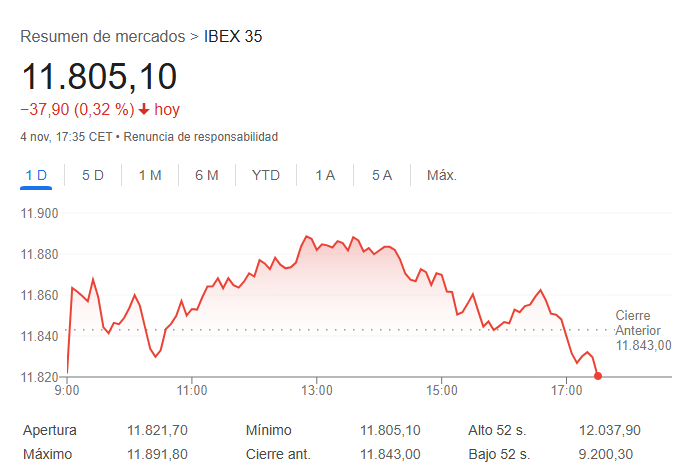Open the Resumen de mercados link
This screenshot has width=699, height=476.
click(x=103, y=37)
